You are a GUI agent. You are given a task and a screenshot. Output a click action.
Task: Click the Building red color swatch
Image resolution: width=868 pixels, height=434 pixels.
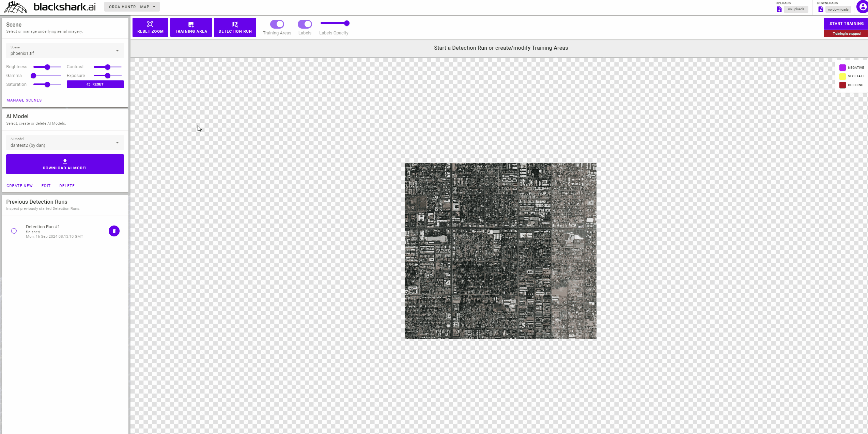842,85
